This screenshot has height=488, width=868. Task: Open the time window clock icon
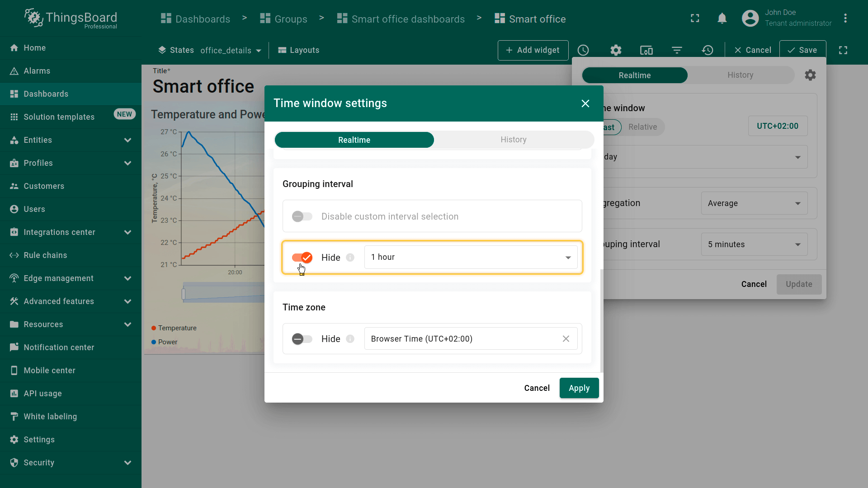click(583, 50)
